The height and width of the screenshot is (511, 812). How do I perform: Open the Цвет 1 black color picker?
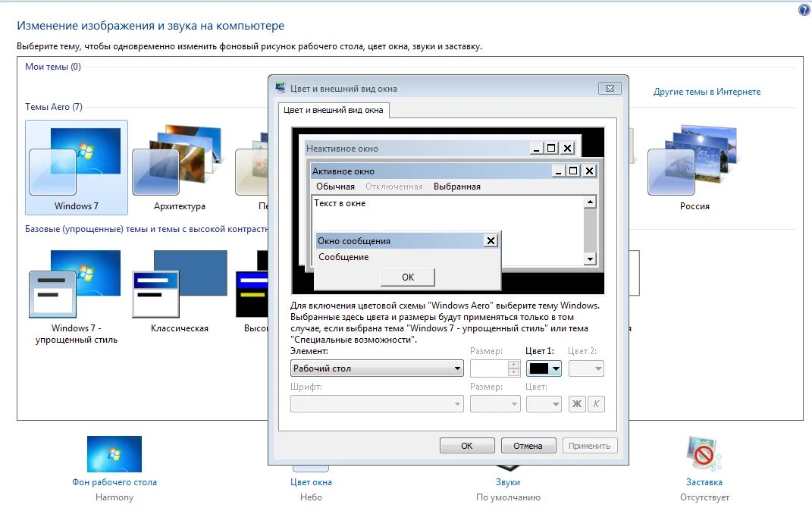tap(544, 368)
